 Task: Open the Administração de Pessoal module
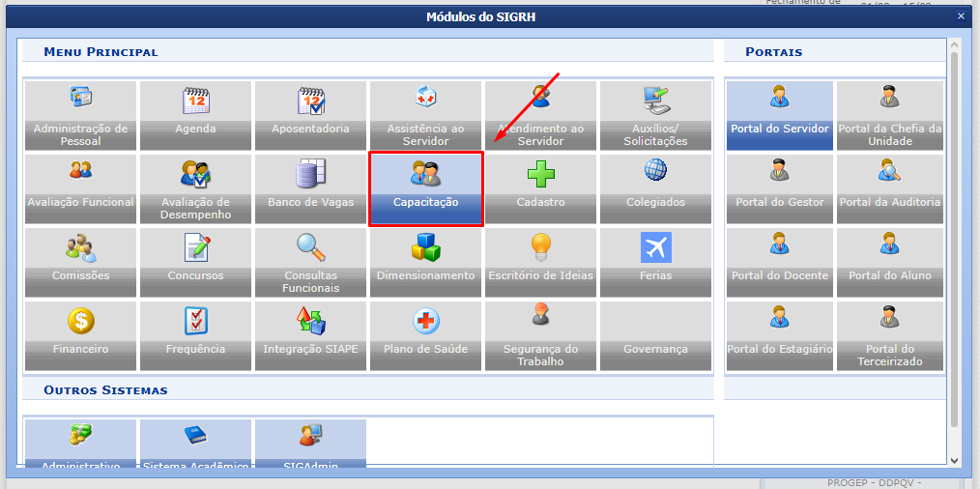pyautogui.click(x=80, y=116)
